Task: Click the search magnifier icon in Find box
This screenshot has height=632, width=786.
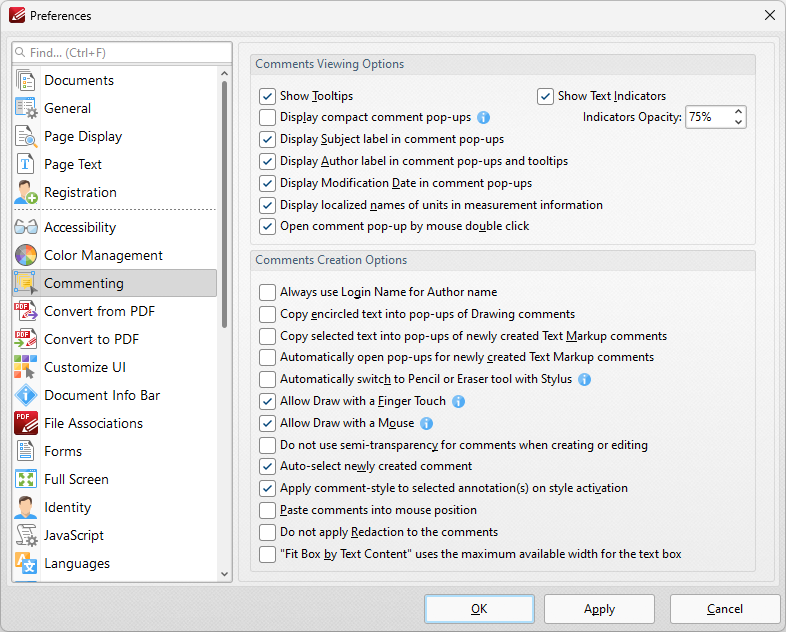Action: pos(20,52)
